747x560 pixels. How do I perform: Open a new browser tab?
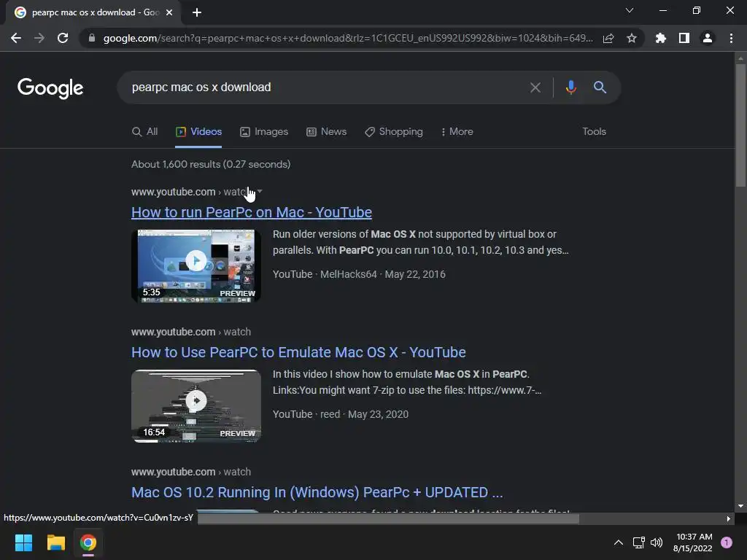click(x=197, y=12)
